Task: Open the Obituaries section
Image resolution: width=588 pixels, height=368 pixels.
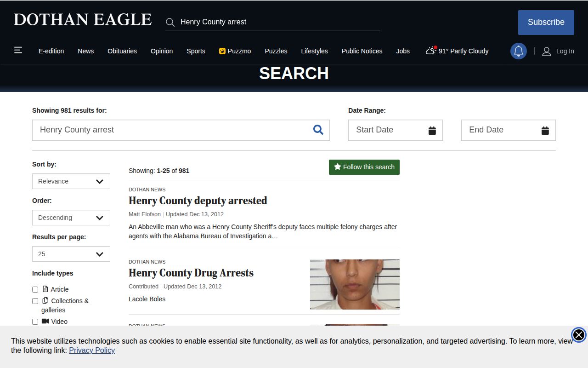Action: click(122, 51)
